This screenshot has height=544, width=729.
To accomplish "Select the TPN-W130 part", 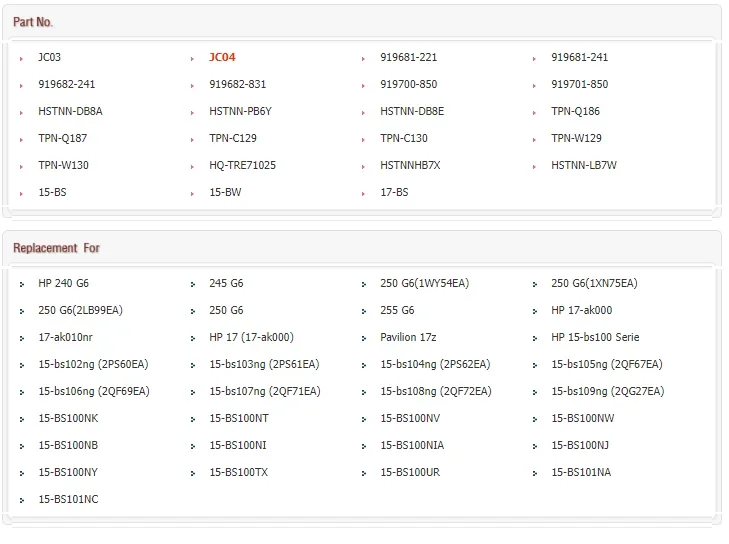I will (63, 165).
